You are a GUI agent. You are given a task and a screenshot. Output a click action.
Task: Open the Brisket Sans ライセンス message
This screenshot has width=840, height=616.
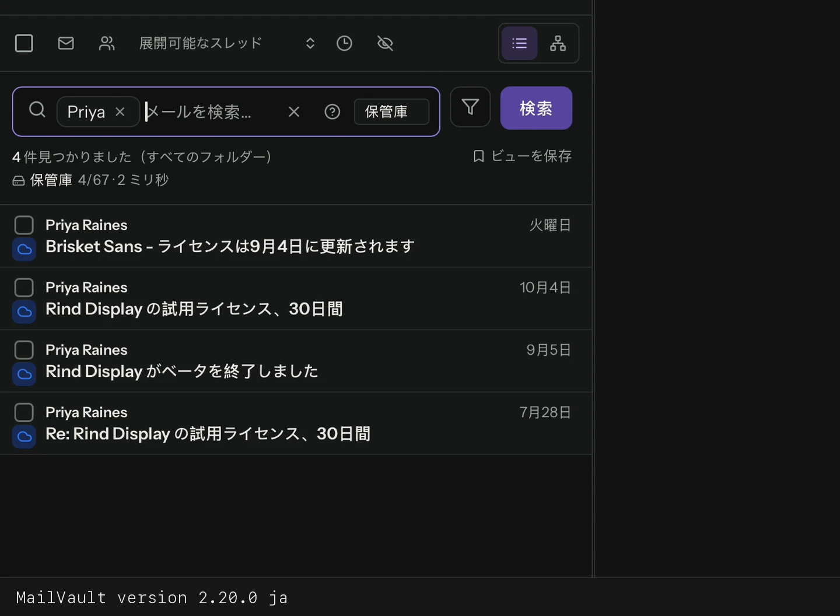(x=296, y=236)
